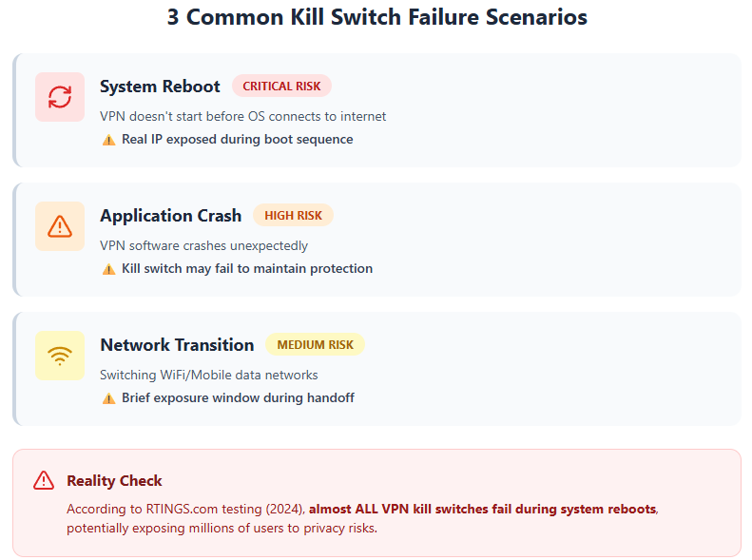Click the VPN doesn't start before OS text
This screenshot has height=560, width=752.
243,116
